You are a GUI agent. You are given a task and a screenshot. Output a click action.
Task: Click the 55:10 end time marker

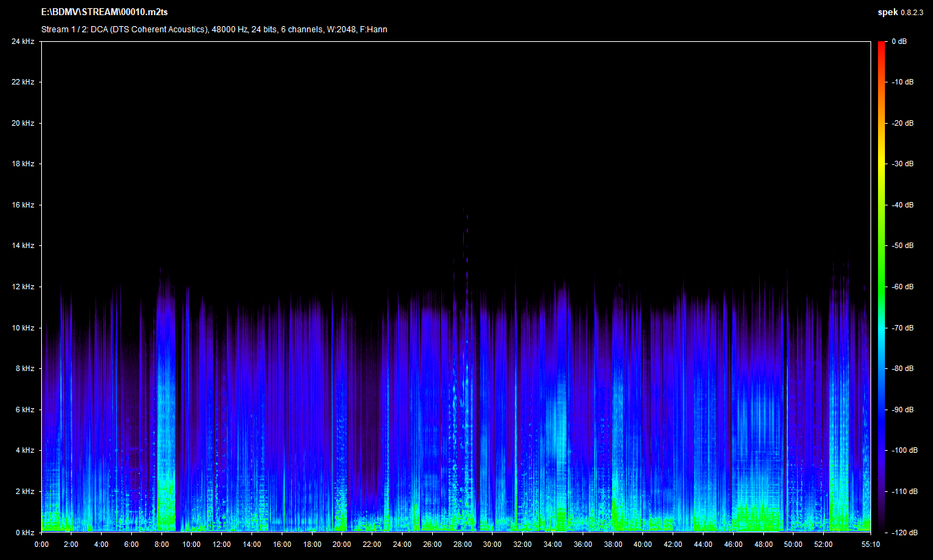point(870,544)
